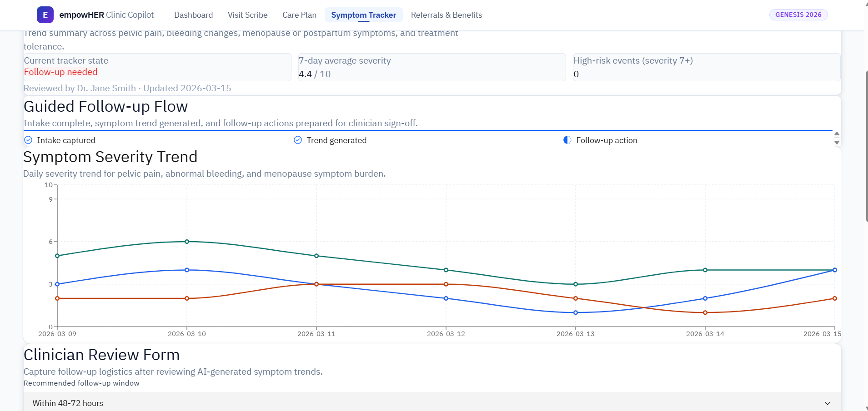Click the green line's peak point on 2026-03-10
This screenshot has width=868, height=411.
click(x=187, y=242)
